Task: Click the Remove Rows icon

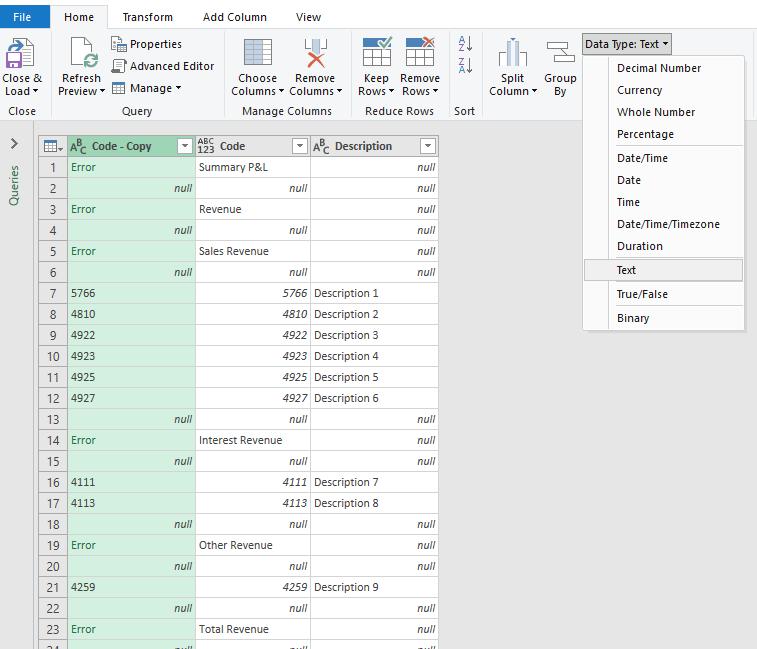Action: click(x=420, y=51)
